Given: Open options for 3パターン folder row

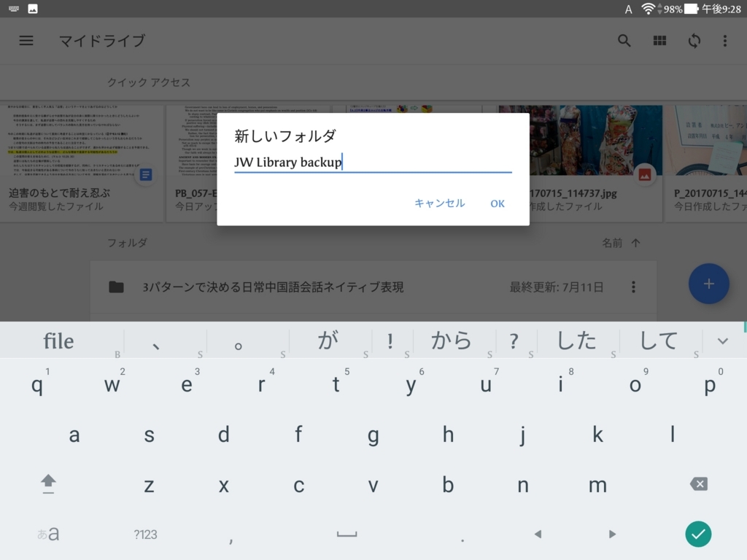Looking at the screenshot, I should 633,287.
